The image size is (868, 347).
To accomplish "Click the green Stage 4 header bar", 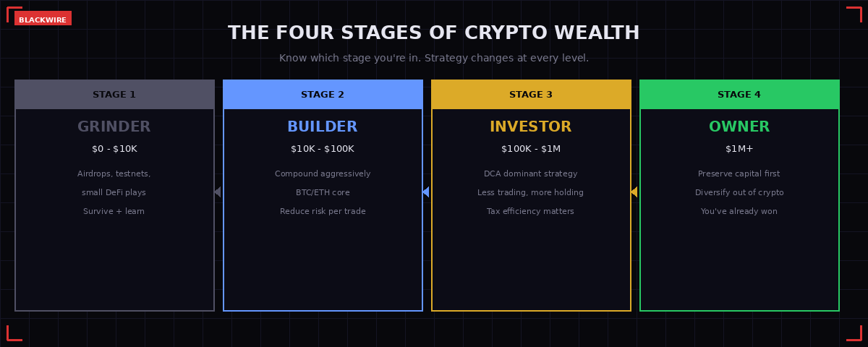I will coord(739,95).
